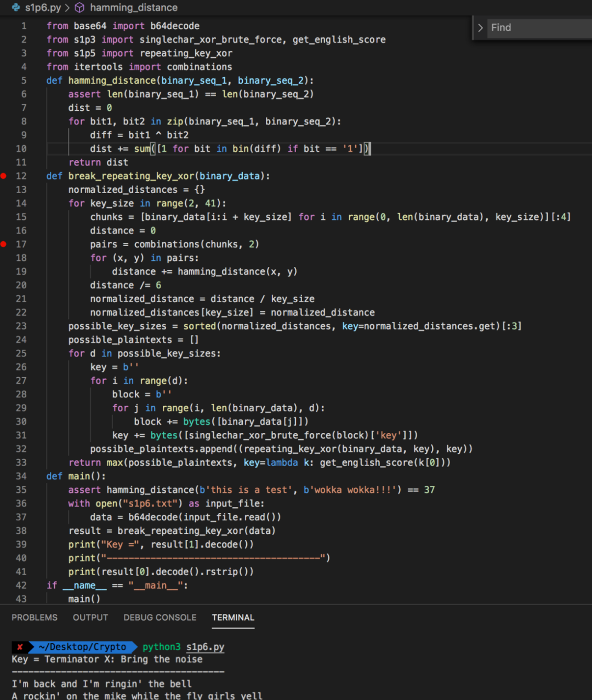Viewport: 592px width, 700px height.
Task: Click 'b64decode' on the import line
Action: (x=175, y=26)
